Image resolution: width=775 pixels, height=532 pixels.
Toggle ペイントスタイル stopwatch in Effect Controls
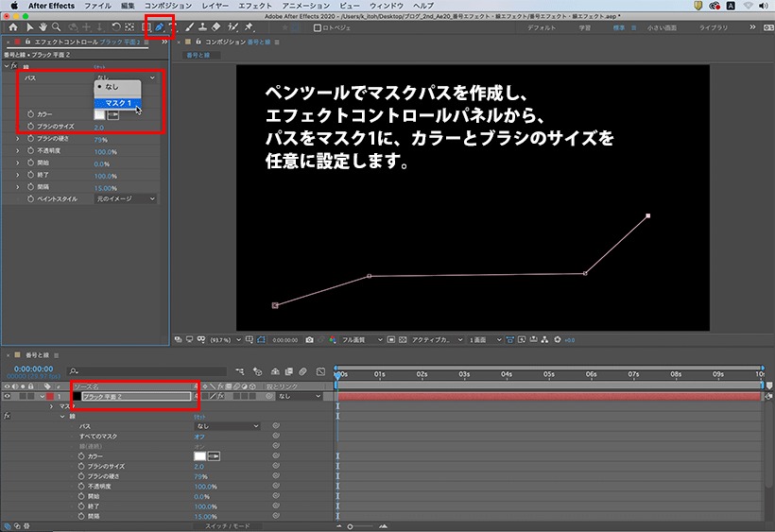coord(30,199)
